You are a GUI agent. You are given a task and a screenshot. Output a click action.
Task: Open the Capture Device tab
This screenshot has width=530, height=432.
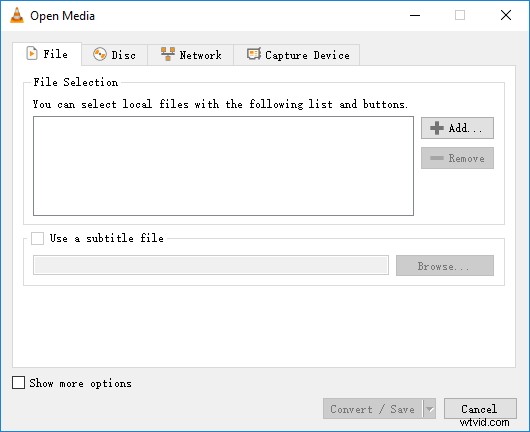tap(297, 55)
